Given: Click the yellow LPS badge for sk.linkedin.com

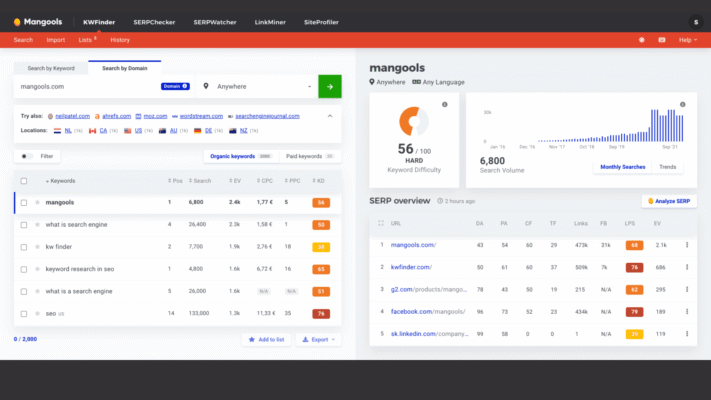Looking at the screenshot, I should pos(634,334).
